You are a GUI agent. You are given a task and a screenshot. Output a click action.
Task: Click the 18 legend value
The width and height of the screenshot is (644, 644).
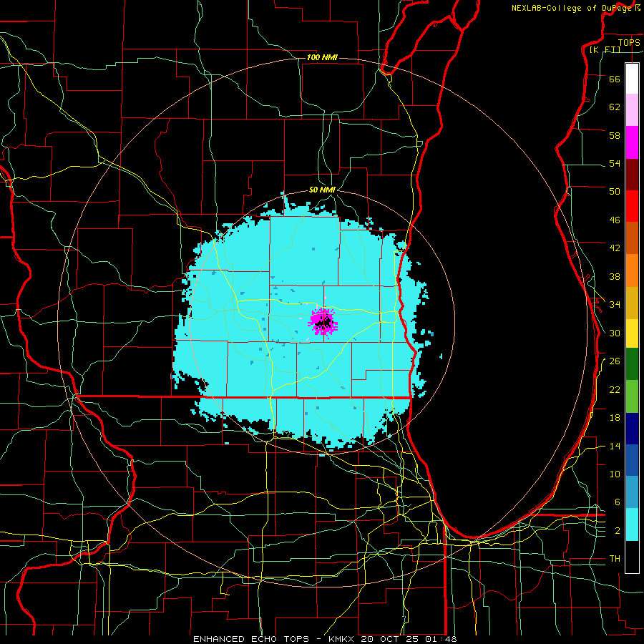615,418
